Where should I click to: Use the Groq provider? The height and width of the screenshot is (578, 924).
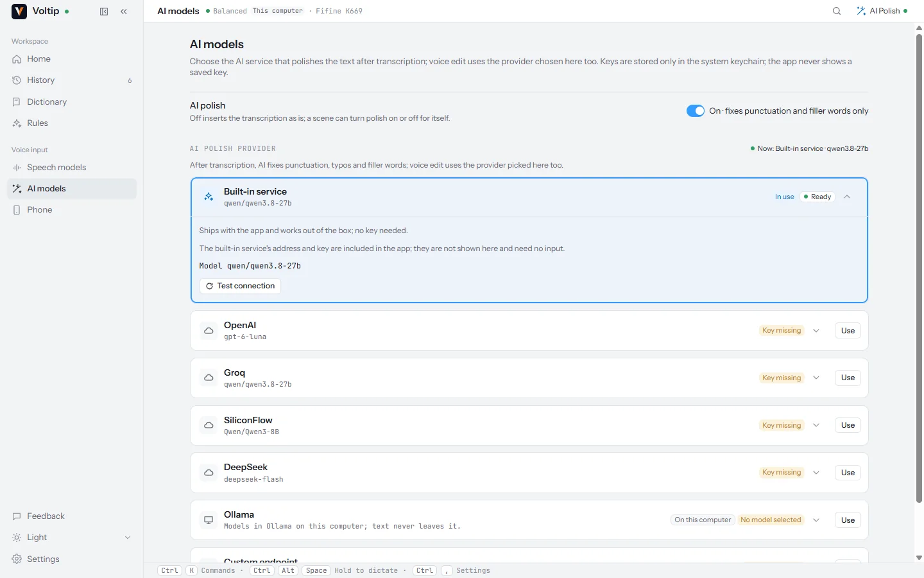848,378
